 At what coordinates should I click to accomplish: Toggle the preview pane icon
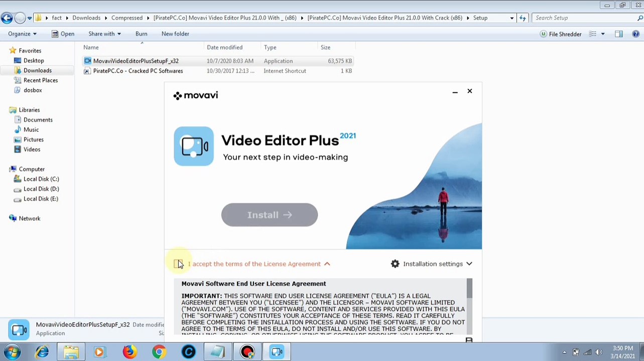pos(619,34)
